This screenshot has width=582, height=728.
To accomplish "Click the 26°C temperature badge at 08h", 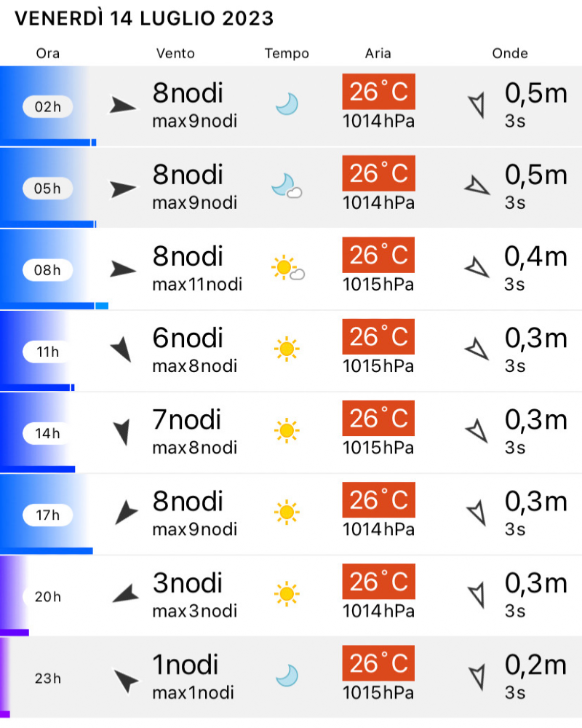I will (x=378, y=255).
